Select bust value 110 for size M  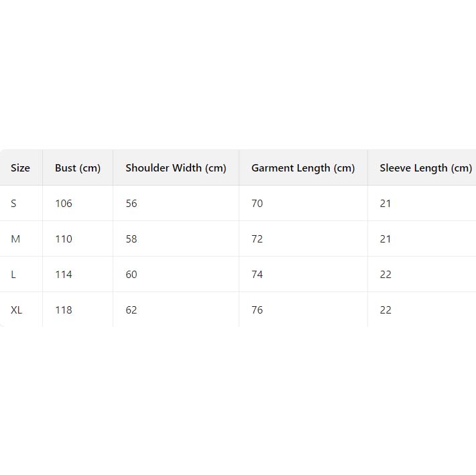(64, 239)
